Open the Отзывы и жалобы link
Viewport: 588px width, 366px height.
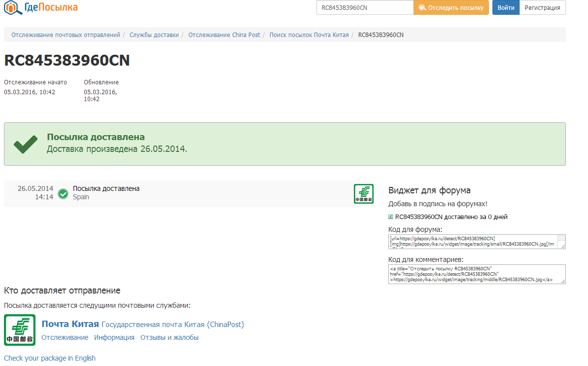170,337
